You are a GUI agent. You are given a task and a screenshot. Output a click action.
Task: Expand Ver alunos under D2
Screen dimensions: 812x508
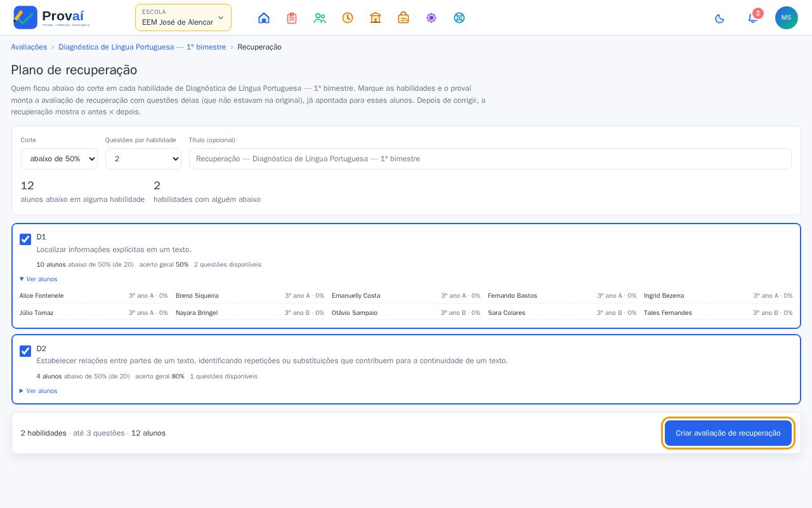[39, 391]
